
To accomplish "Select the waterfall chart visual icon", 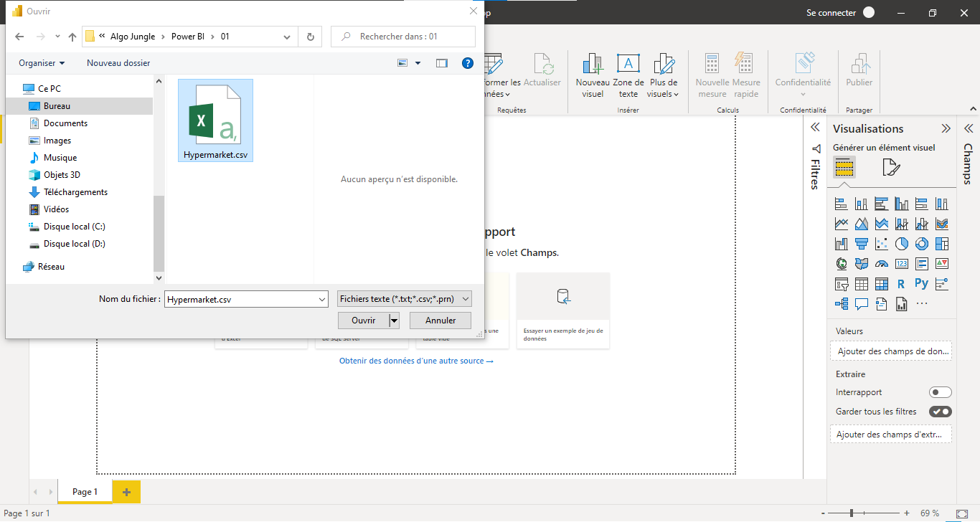I will pyautogui.click(x=842, y=244).
